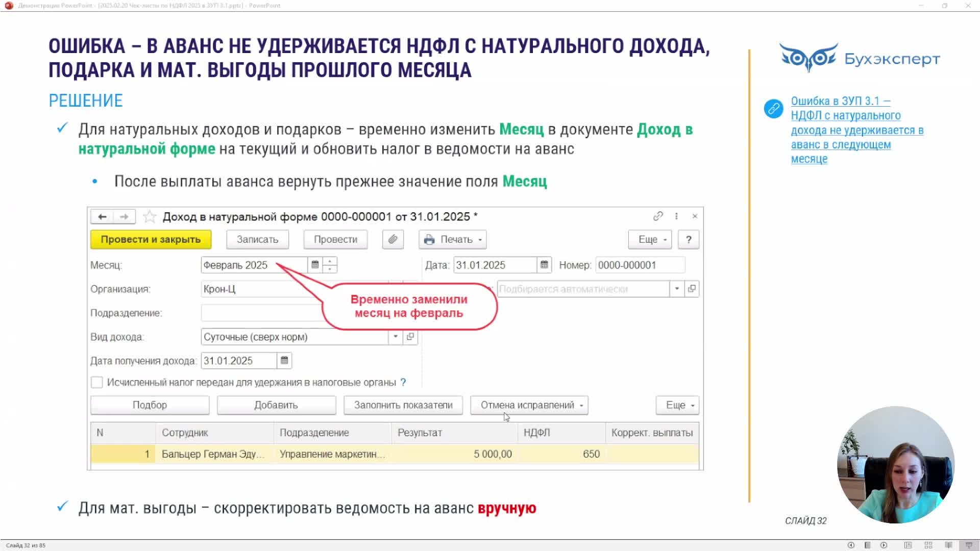
Task: Mark the document as favorite with the star
Action: (150, 217)
